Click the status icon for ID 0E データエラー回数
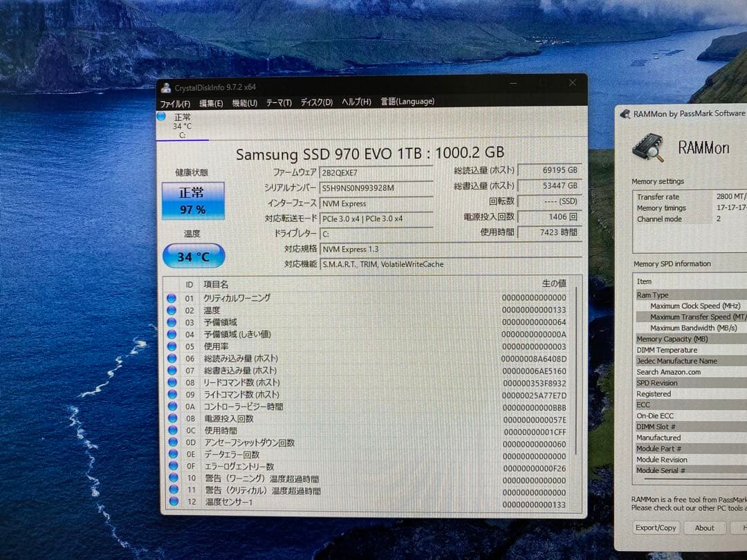Viewport: 747px width, 560px height. tap(173, 454)
